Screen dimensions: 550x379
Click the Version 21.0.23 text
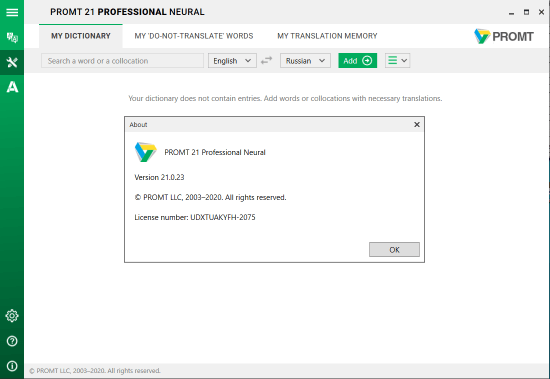tap(159, 177)
